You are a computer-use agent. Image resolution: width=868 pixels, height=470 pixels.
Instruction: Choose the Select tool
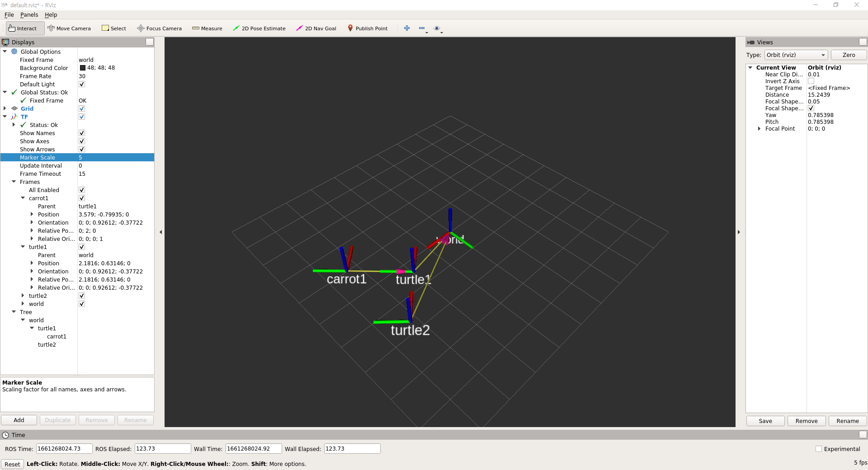tap(114, 28)
